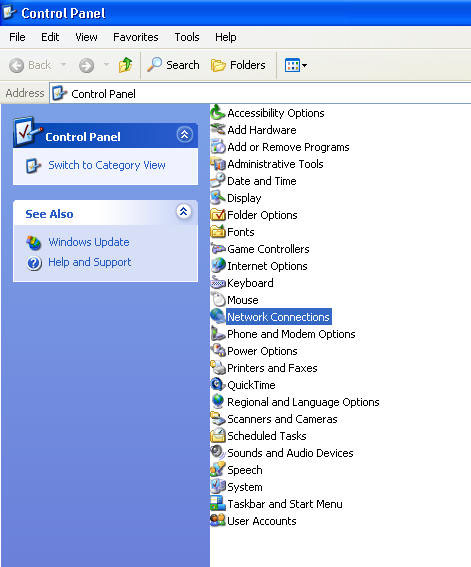Image resolution: width=471 pixels, height=567 pixels.
Task: Open the Sounds and Audio Devices icon
Action: pos(218,452)
